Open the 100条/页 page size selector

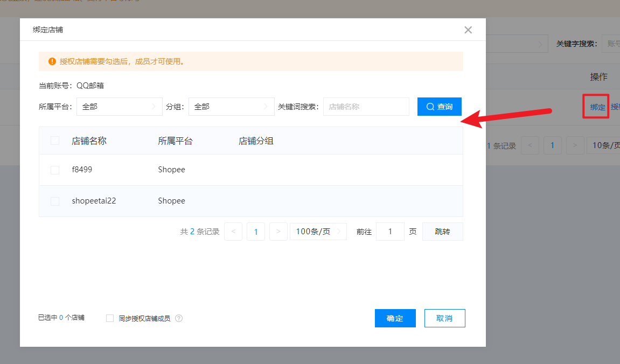point(318,232)
